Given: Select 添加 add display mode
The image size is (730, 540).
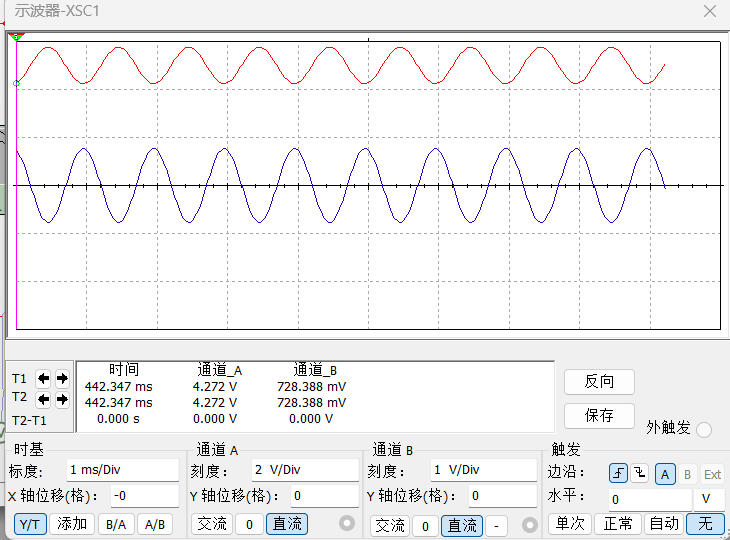Looking at the screenshot, I should pos(72,524).
